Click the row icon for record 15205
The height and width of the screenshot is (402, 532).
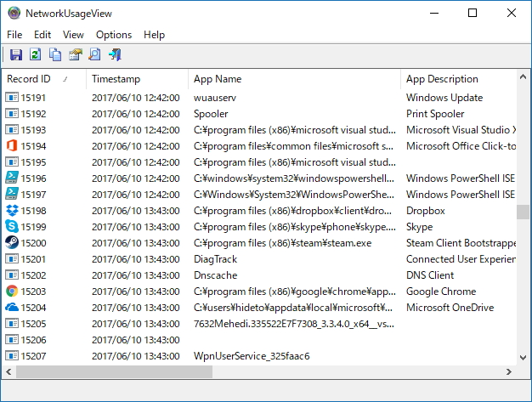click(12, 324)
